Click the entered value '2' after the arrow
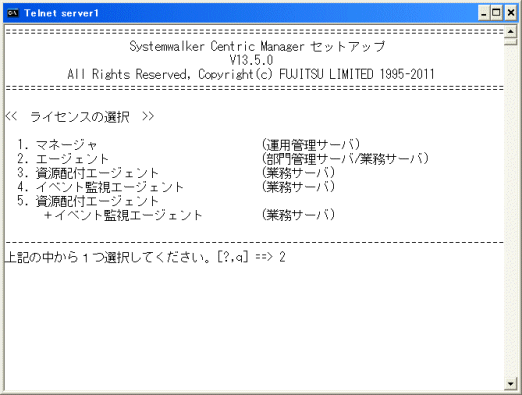This screenshot has width=522, height=395. (x=282, y=257)
